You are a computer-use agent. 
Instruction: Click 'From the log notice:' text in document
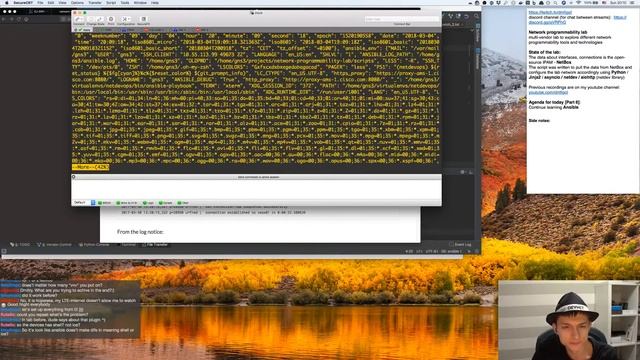pyautogui.click(x=140, y=232)
